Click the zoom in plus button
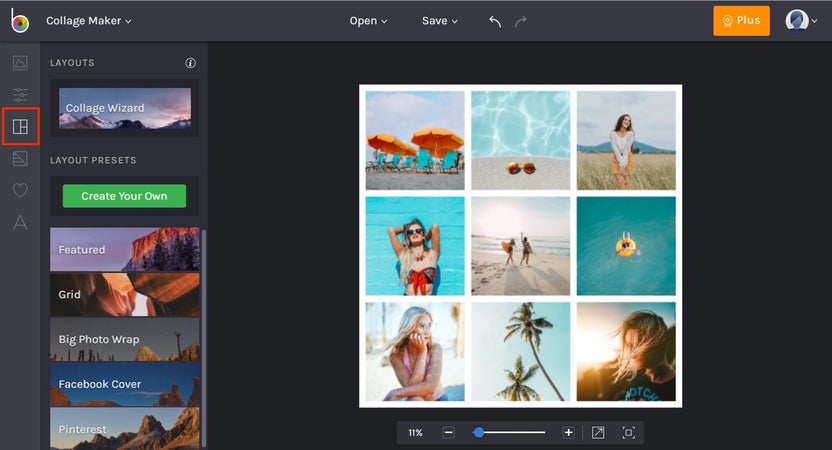Viewport: 832px width, 450px height. 568,432
